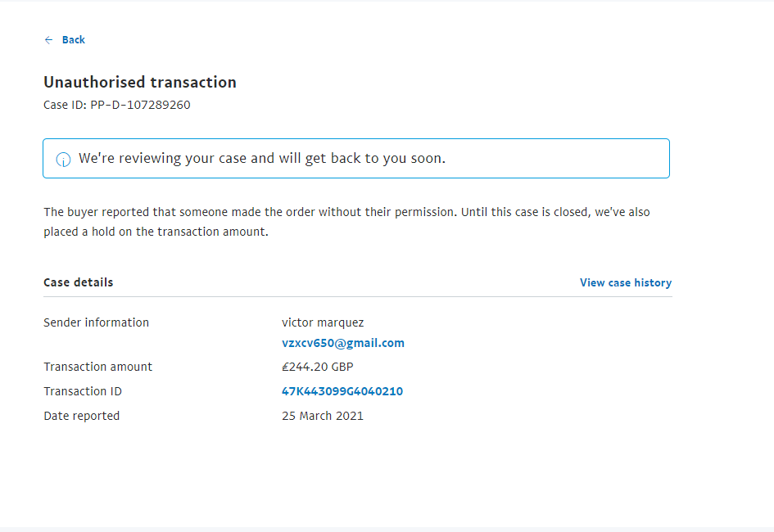Click the Date reported label

(81, 416)
